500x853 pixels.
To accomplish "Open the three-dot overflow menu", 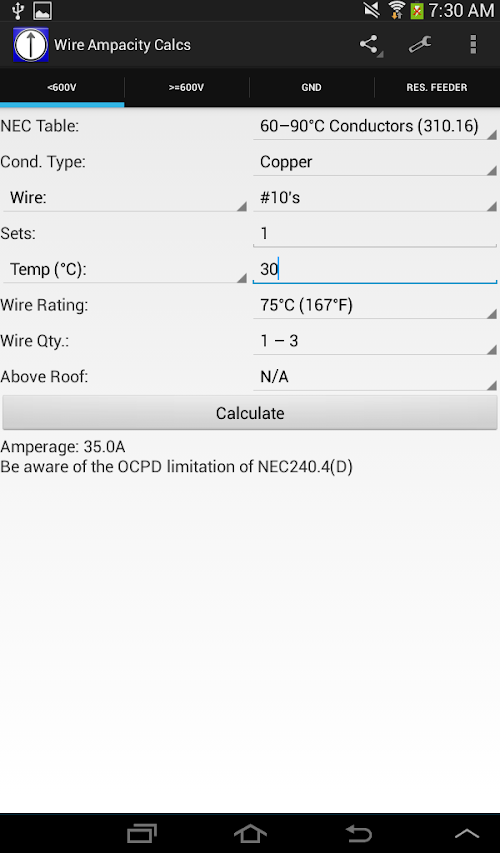I will pyautogui.click(x=473, y=45).
